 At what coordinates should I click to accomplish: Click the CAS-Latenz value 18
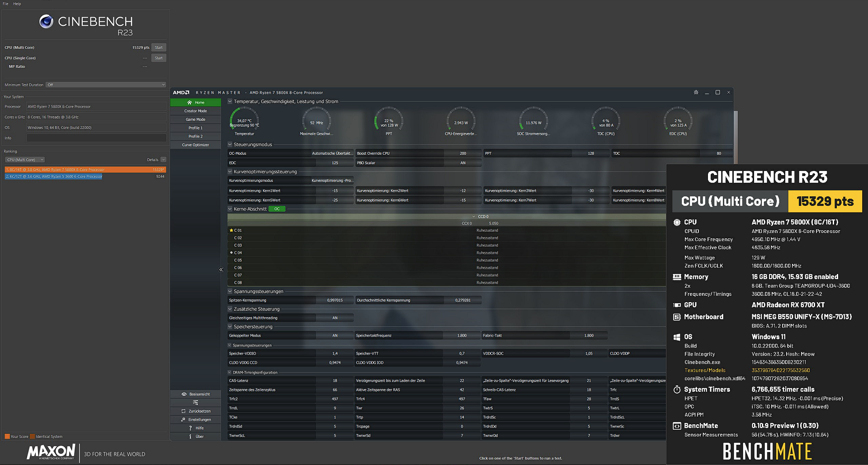[x=335, y=381]
